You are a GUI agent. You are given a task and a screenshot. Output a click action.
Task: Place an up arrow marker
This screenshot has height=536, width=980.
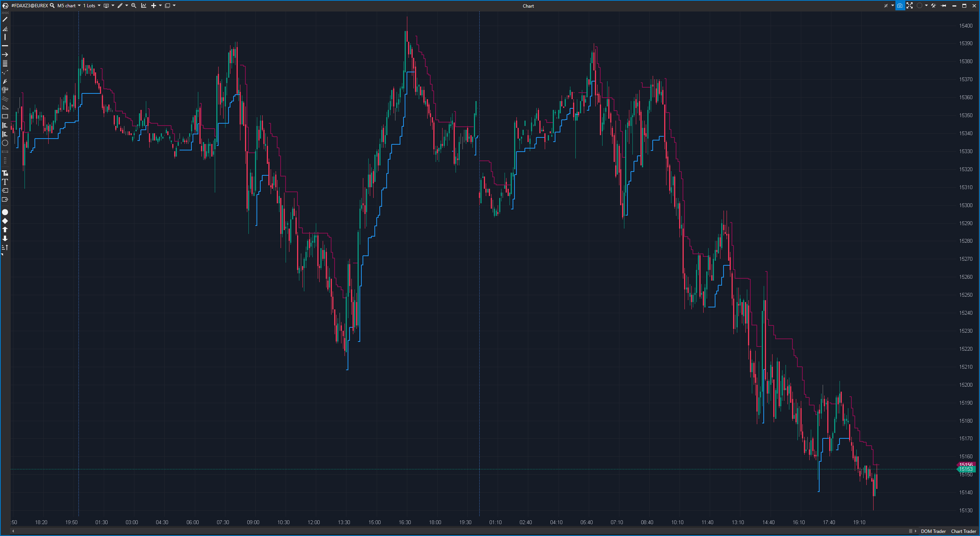click(x=5, y=230)
